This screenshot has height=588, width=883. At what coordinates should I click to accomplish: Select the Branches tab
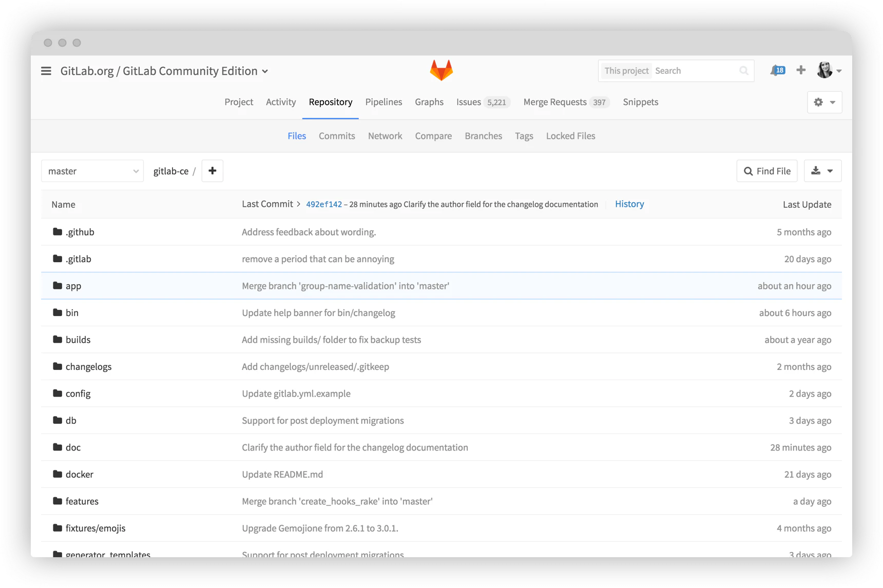click(x=483, y=135)
